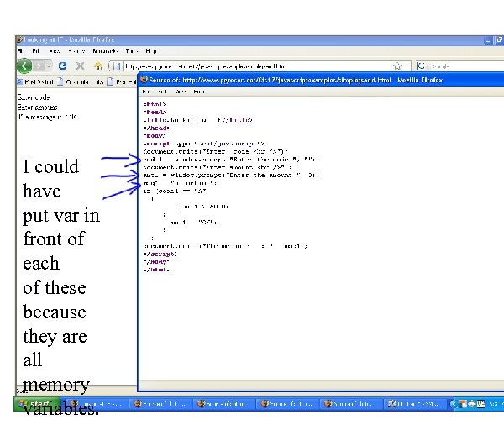Switch to the Looking at IF taskbar button
Screen dimensions: 504x430
(97, 404)
